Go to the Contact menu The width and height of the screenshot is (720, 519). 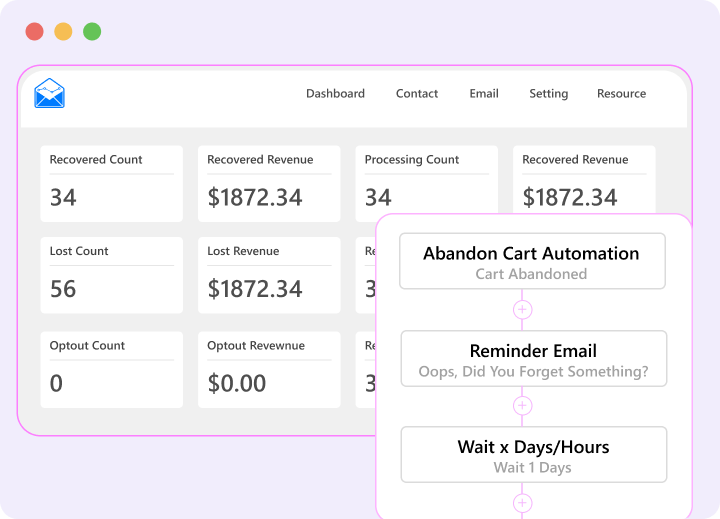(x=417, y=94)
